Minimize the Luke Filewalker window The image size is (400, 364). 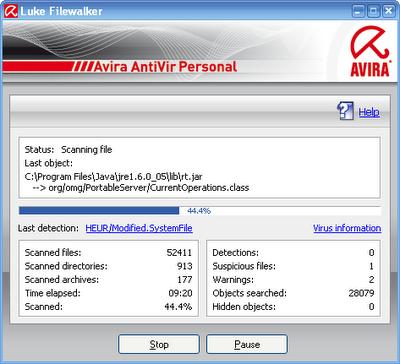359,11
